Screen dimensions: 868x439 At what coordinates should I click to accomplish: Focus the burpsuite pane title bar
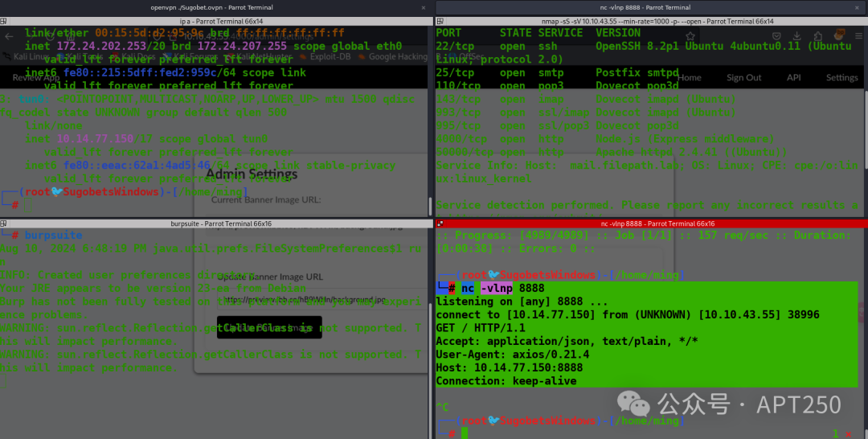[216, 224]
